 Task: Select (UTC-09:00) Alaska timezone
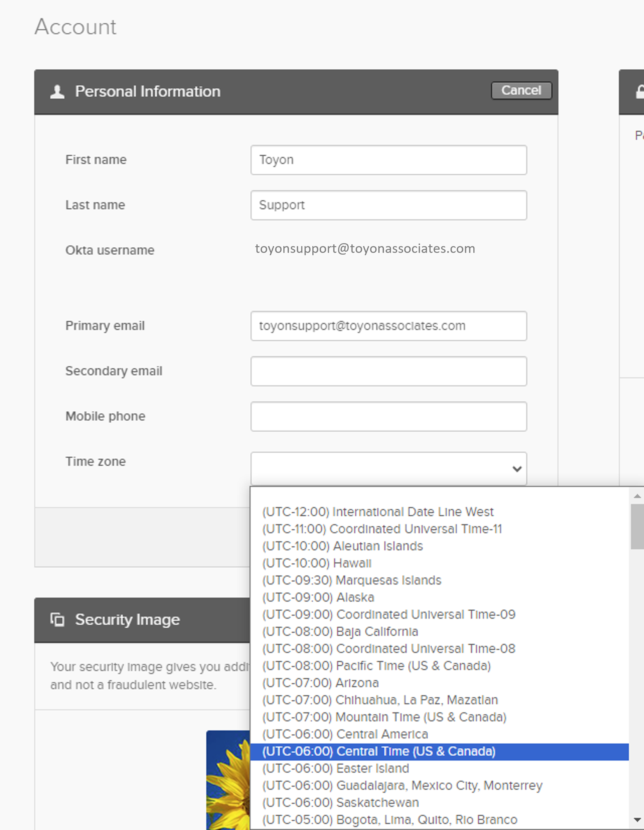318,597
